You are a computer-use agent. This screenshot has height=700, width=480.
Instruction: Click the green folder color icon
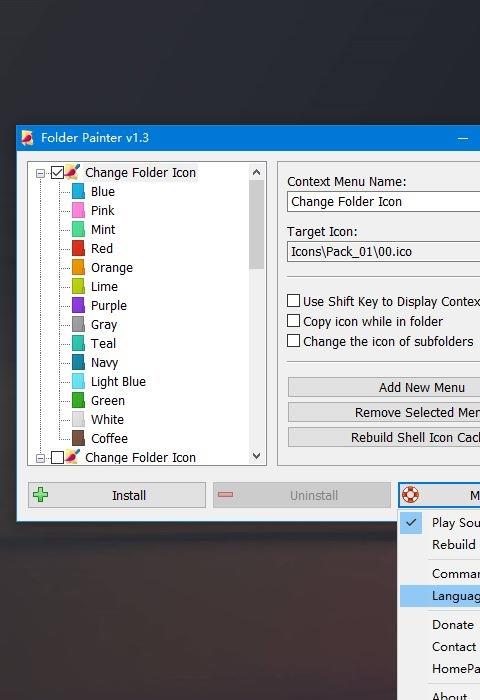[x=78, y=400]
